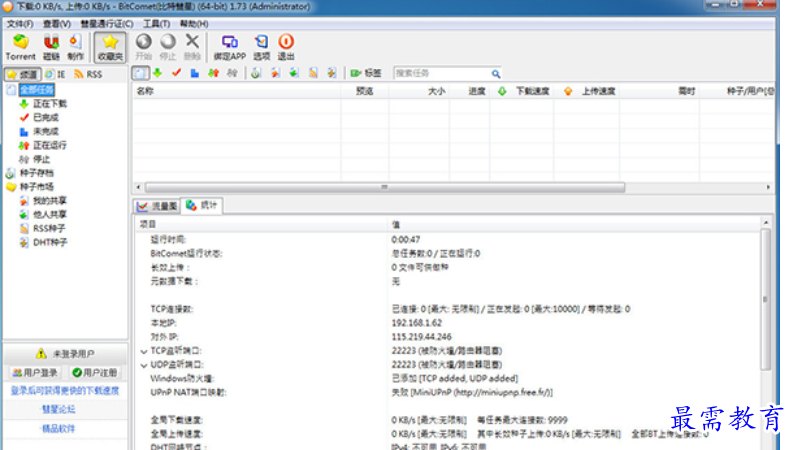This screenshot has width=792, height=450.
Task: Click the torrent archive filter icon
Action: [256, 73]
